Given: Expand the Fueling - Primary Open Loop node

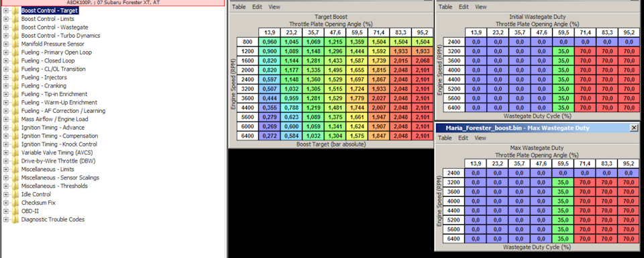Looking at the screenshot, I should (6, 52).
